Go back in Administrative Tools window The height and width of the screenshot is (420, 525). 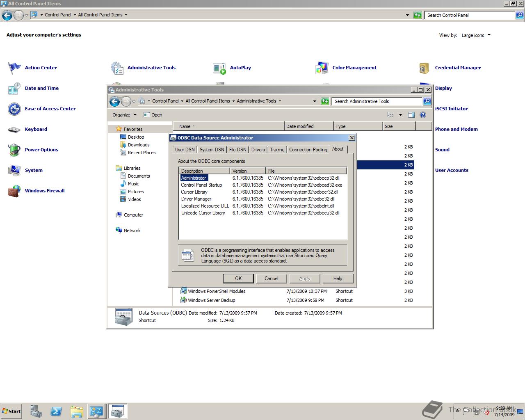(x=115, y=101)
